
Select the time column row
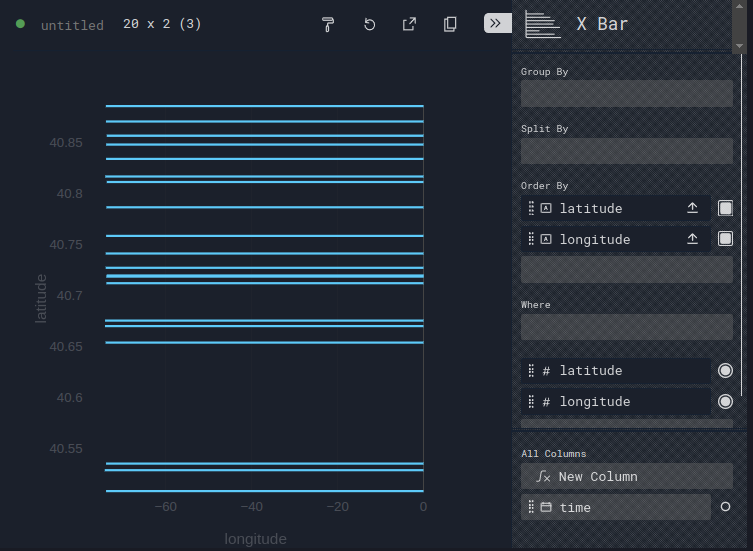616,507
